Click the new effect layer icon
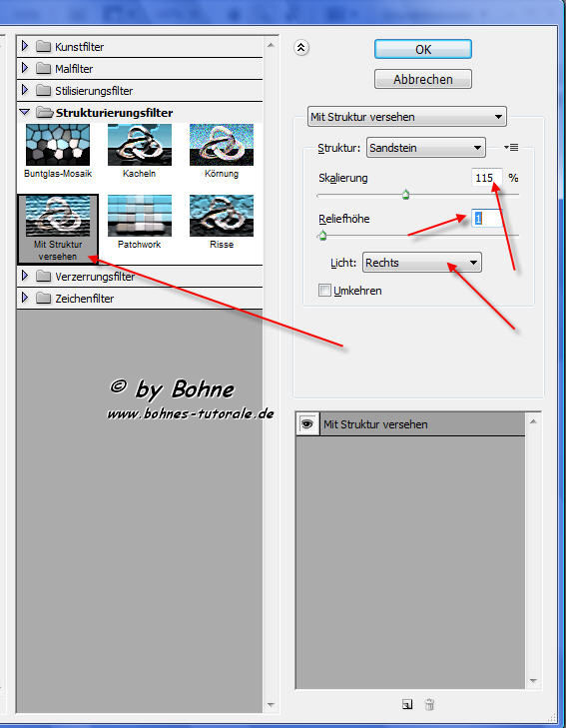 (x=407, y=704)
